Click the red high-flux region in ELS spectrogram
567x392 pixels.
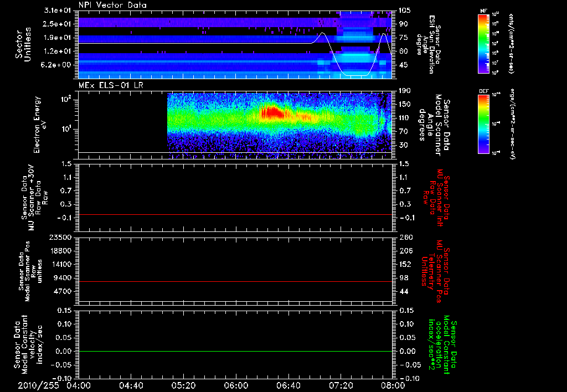[x=272, y=112]
